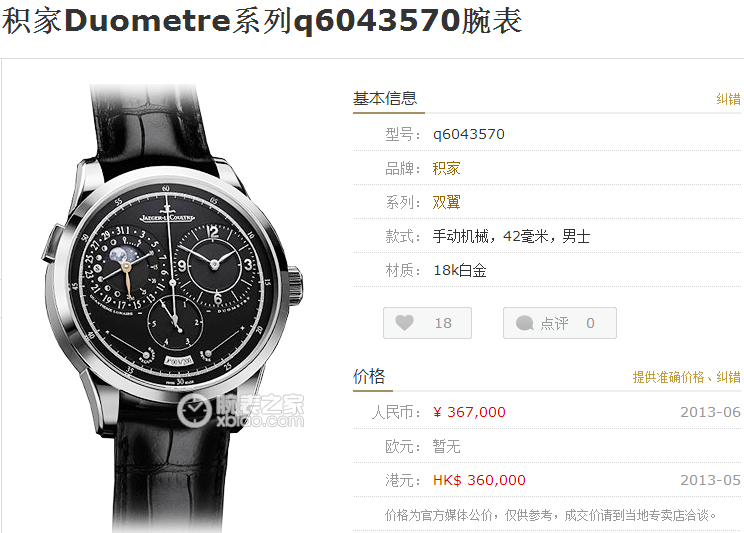Click 提供准确价格、纠错 link
Viewport: 744px width, 533px height.
pos(686,377)
